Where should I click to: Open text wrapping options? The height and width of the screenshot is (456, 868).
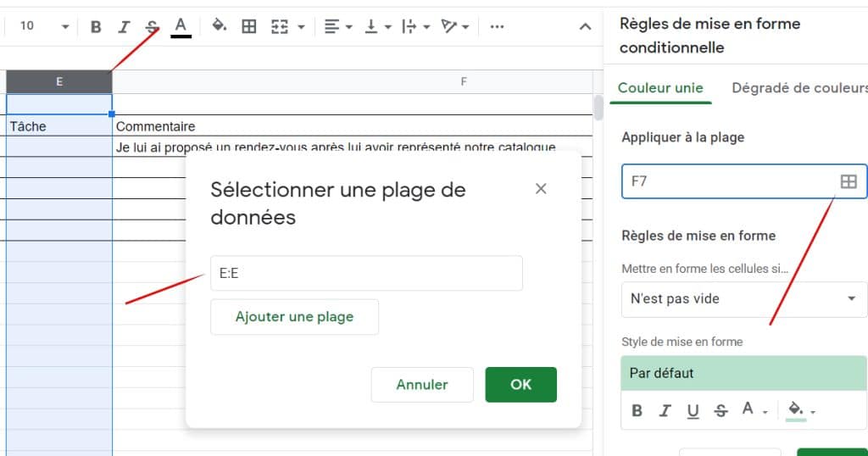409,26
